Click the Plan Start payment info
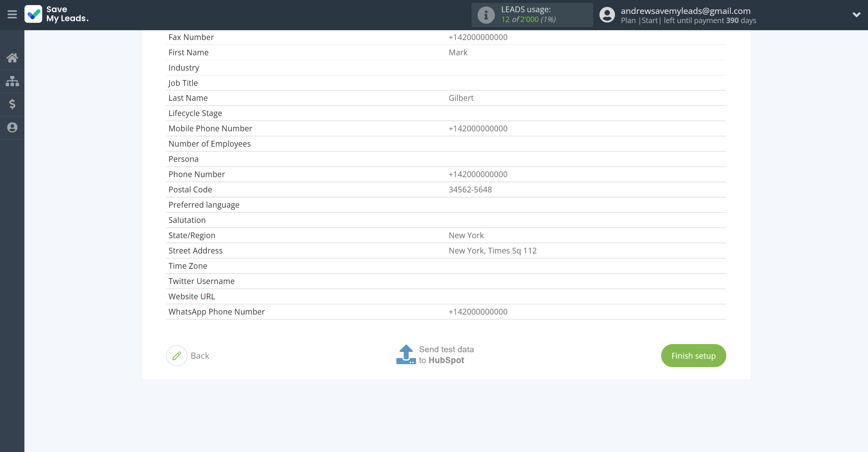 pos(688,20)
